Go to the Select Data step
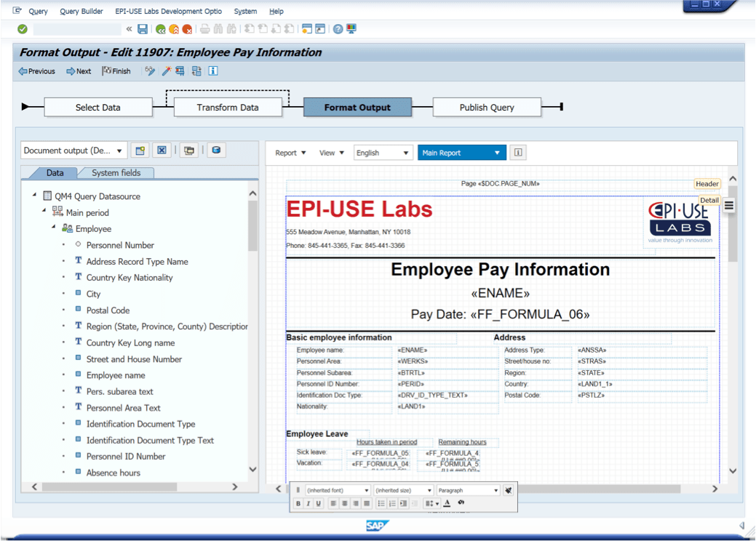Image resolution: width=756 pixels, height=541 pixels. click(98, 108)
